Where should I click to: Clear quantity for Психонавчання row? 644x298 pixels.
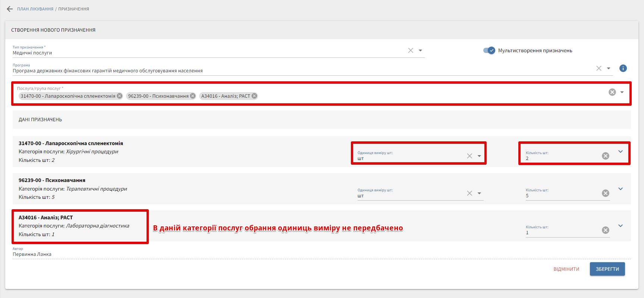pyautogui.click(x=605, y=193)
